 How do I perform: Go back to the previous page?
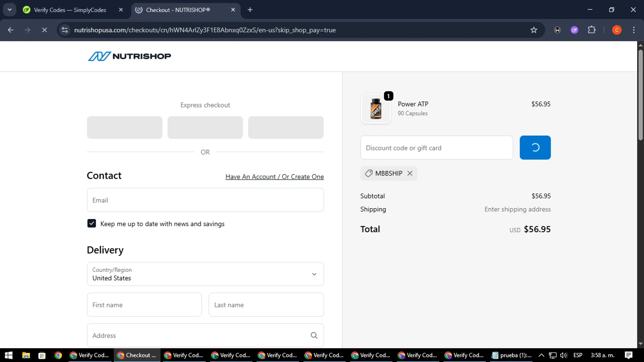[11, 30]
